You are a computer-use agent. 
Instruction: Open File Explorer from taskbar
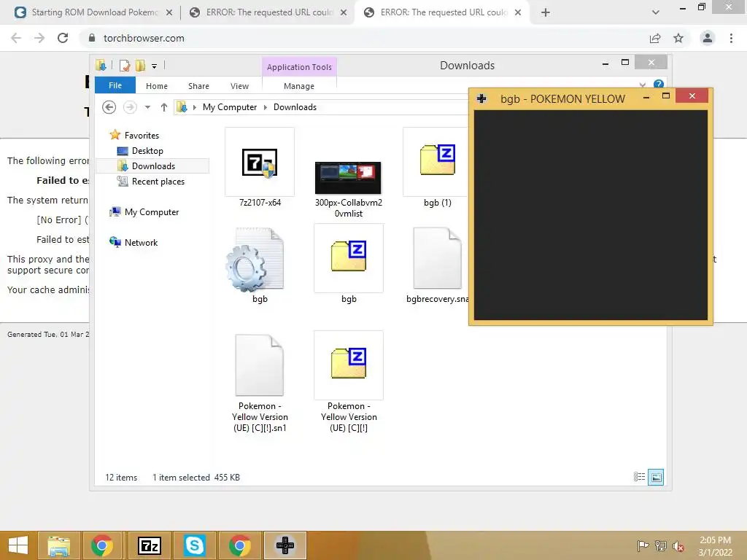pos(58,545)
